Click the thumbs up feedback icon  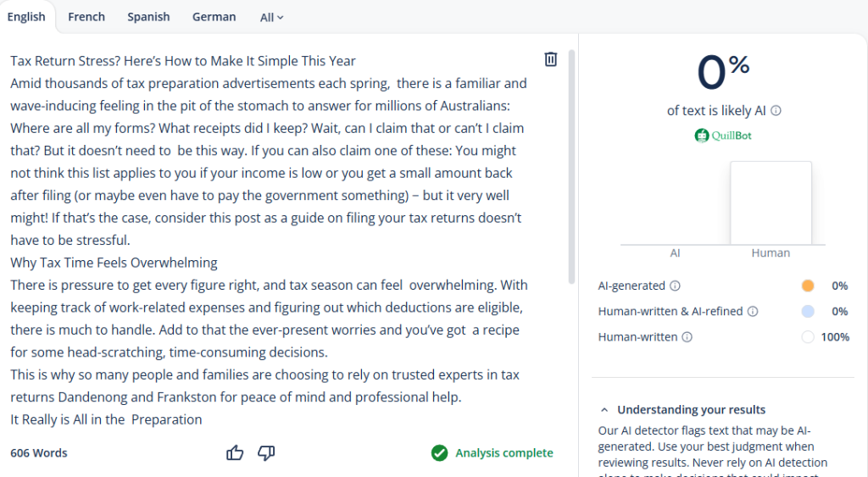pos(235,453)
